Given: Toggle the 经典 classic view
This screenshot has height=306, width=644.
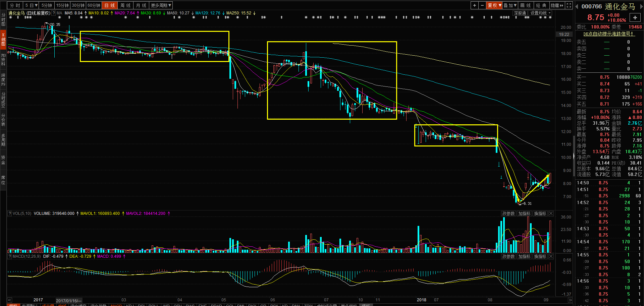Looking at the screenshot, I should coord(541,5).
